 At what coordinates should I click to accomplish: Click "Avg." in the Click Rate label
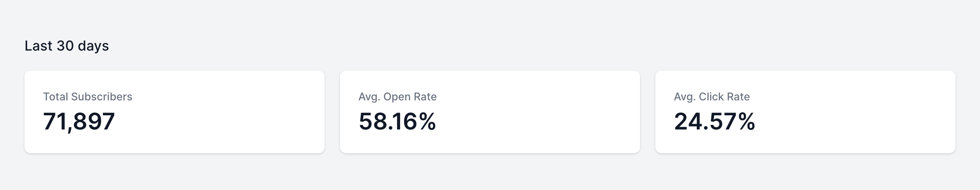pos(684,97)
